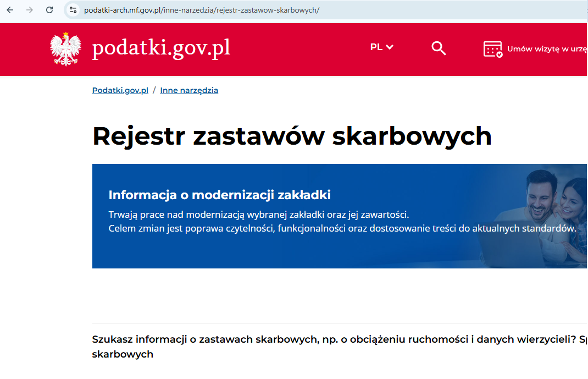Reload the current page
Image resolution: width=588 pixels, height=379 pixels.
pos(49,9)
